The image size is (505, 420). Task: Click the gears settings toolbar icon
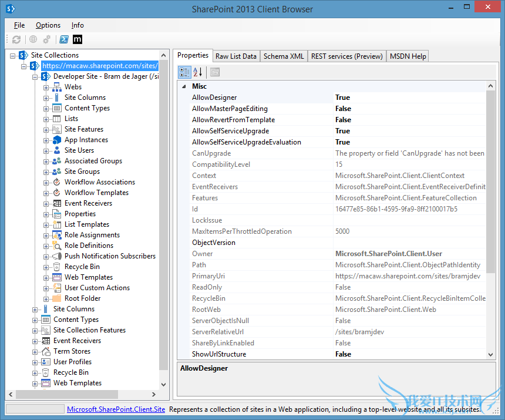pyautogui.click(x=47, y=39)
